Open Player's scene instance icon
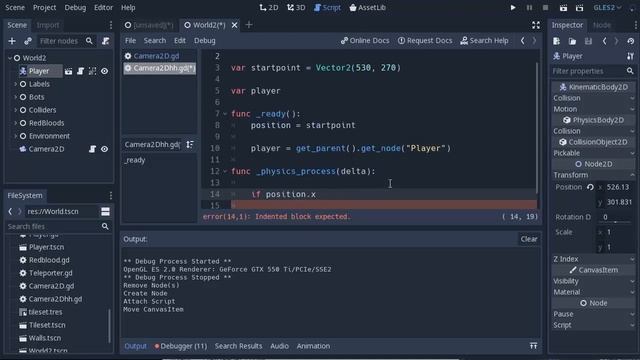 [x=69, y=71]
